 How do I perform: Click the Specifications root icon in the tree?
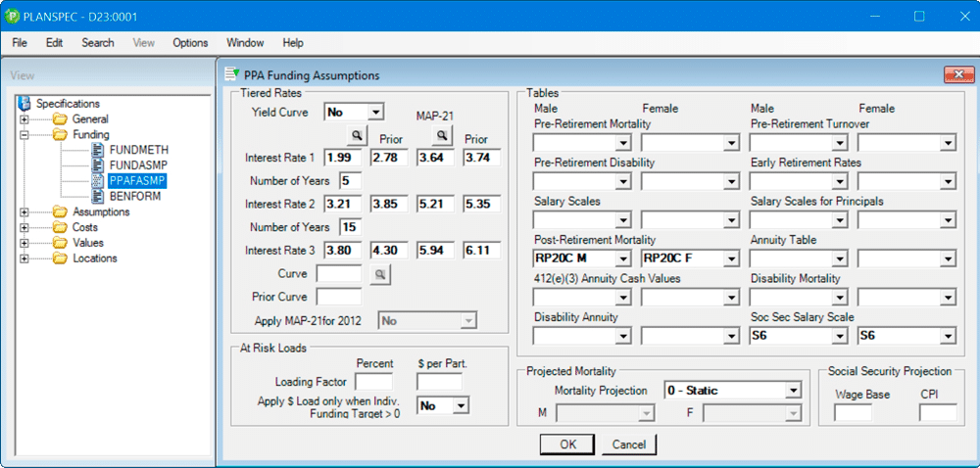(x=25, y=104)
